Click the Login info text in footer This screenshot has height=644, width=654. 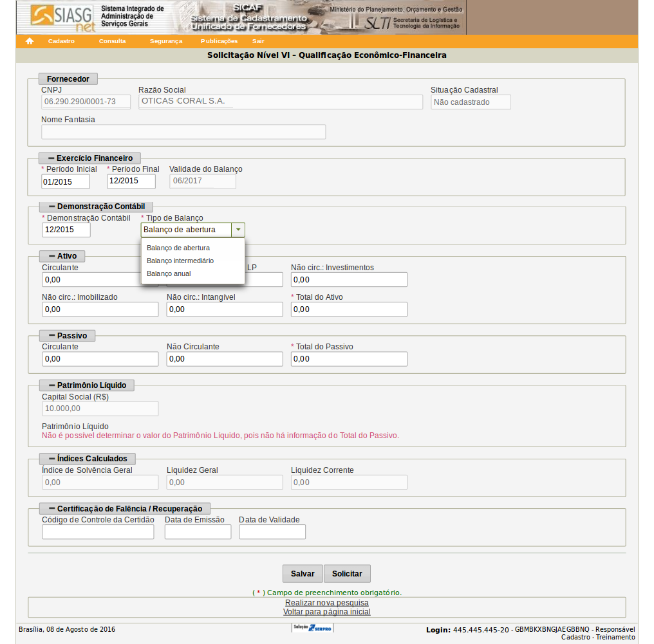530,633
